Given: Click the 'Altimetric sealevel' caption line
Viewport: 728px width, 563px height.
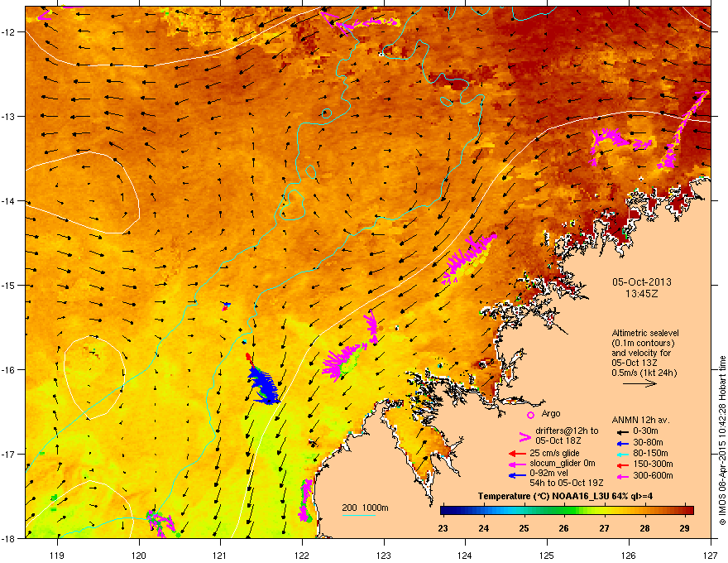Looking at the screenshot, I should click(x=645, y=333).
